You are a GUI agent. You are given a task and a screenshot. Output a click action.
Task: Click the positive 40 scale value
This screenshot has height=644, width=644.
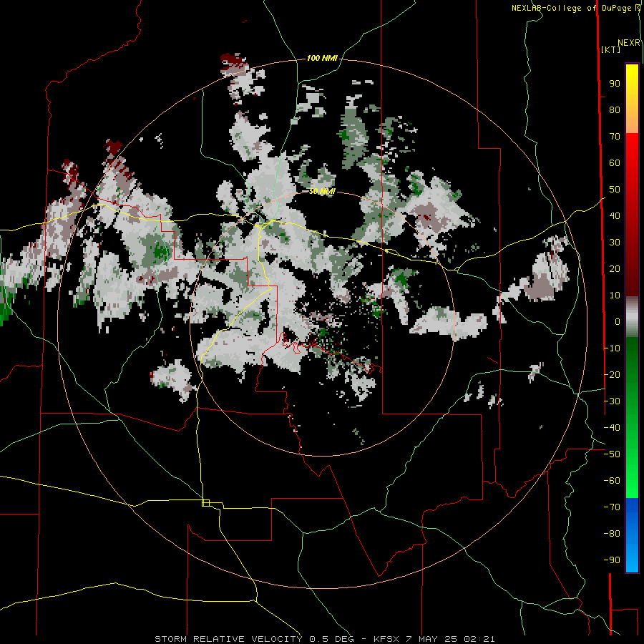click(x=615, y=216)
